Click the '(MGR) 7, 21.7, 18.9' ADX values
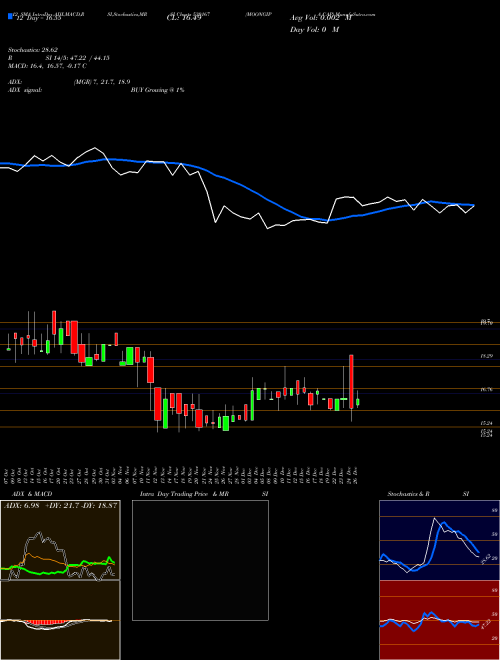The width and height of the screenshot is (500, 660). click(101, 82)
